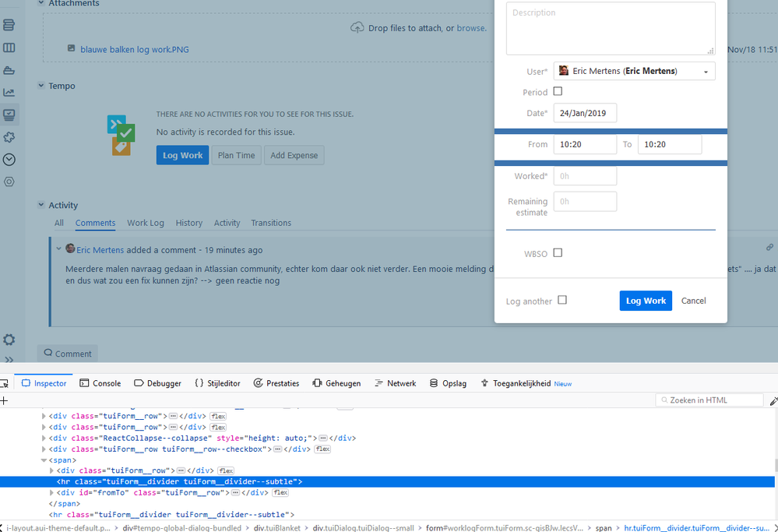Screen dimensions: 778x532
Task: Click the HTML edit pencil icon in Inspector
Action: tap(773, 400)
